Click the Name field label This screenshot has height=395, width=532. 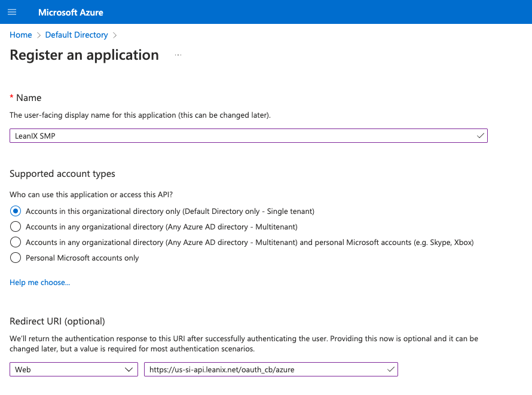[29, 97]
